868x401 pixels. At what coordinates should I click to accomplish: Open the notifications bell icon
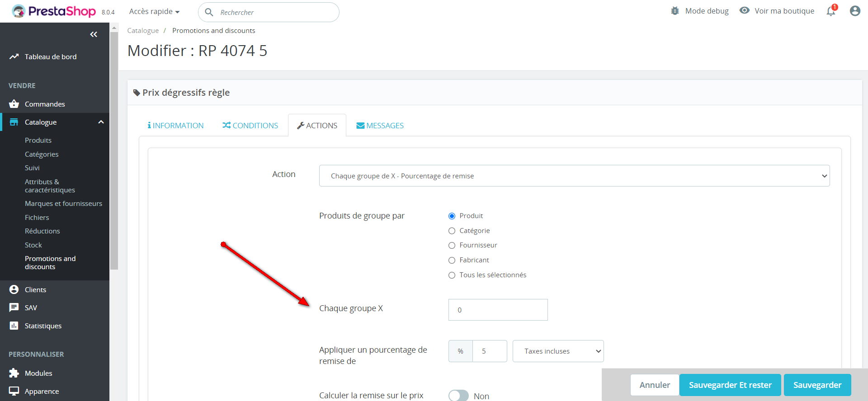[x=831, y=11]
